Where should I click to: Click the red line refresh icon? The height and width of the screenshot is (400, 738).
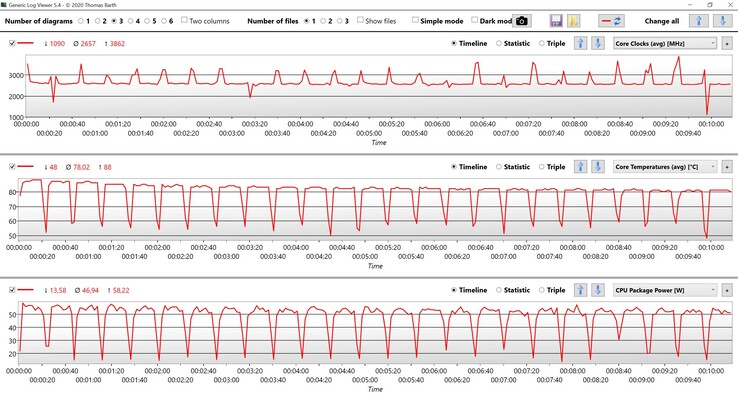[x=612, y=20]
